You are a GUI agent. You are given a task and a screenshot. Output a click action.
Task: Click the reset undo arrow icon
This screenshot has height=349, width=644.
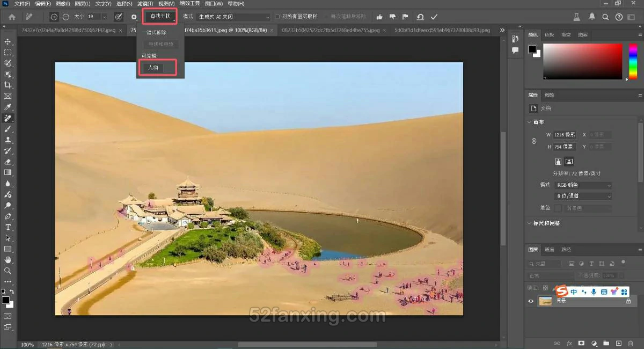point(420,17)
